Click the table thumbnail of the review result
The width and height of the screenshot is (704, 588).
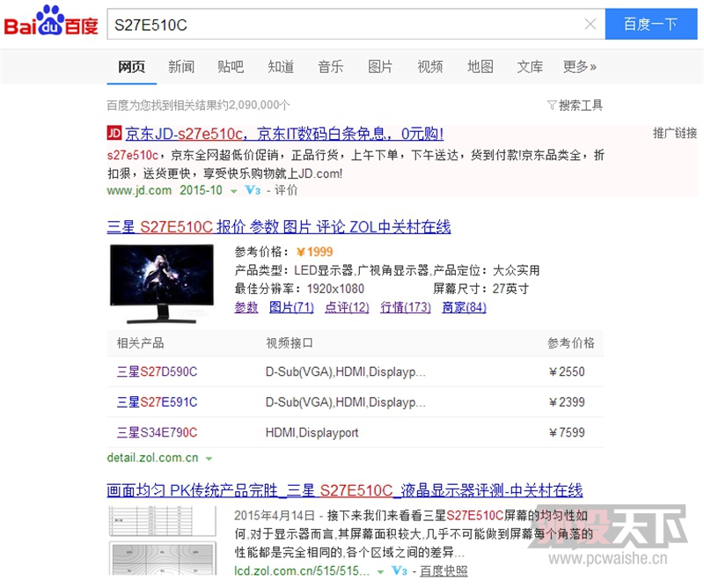tap(163, 520)
